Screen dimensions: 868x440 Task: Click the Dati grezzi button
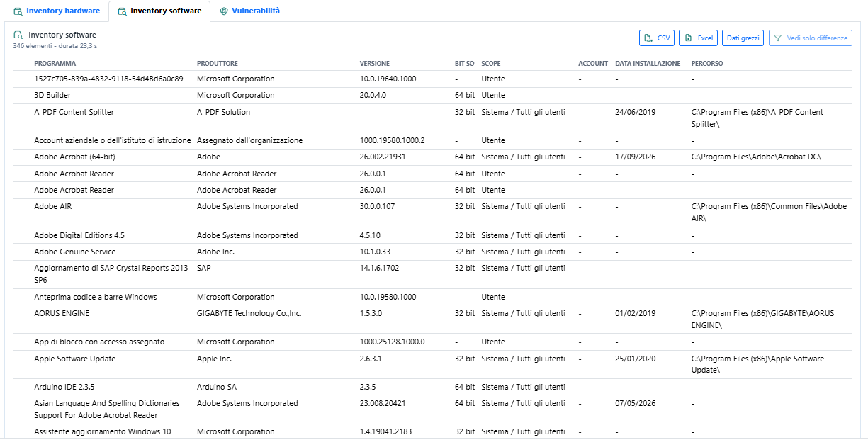coord(743,38)
